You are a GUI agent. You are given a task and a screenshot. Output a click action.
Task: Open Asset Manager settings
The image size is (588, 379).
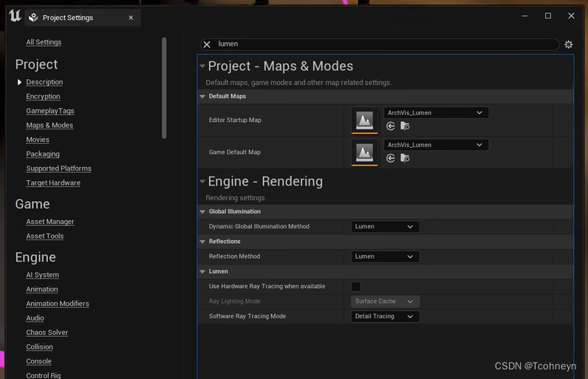pos(50,222)
